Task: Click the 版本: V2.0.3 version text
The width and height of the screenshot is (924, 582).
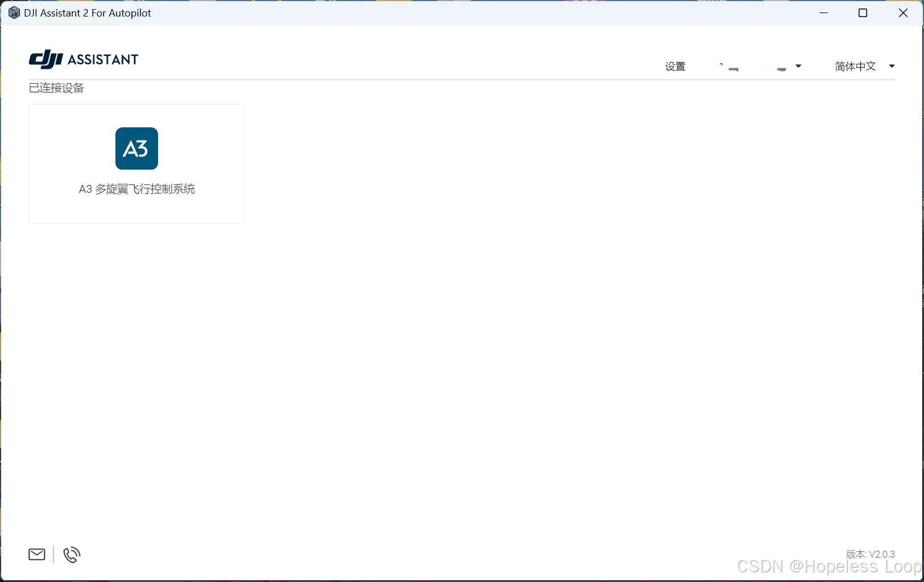Action: [x=870, y=554]
